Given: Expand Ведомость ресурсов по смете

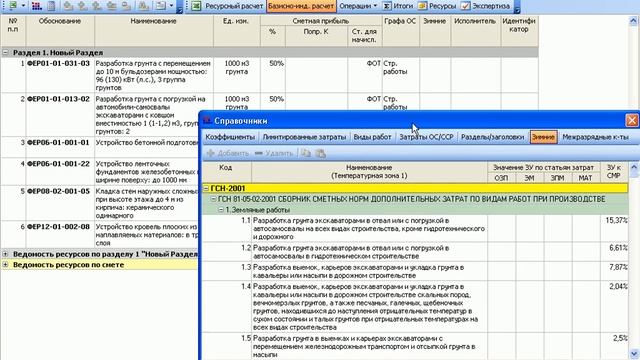Looking at the screenshot, I should point(5,265).
